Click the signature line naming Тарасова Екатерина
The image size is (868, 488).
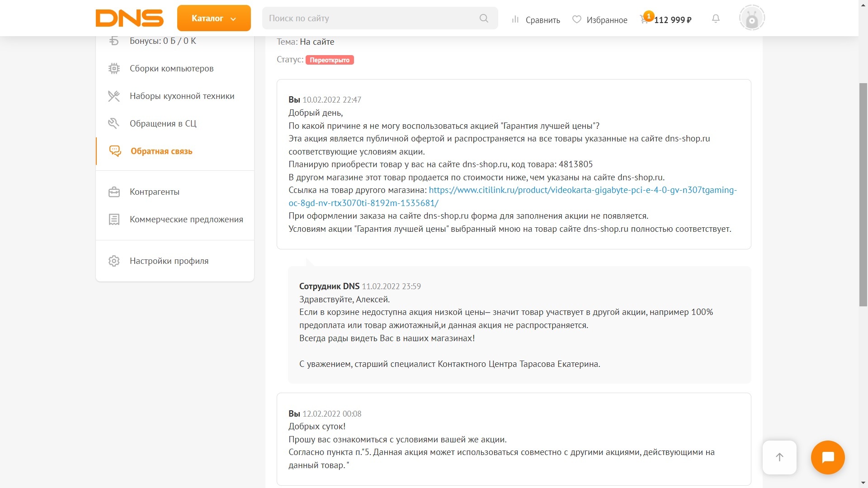tap(449, 364)
